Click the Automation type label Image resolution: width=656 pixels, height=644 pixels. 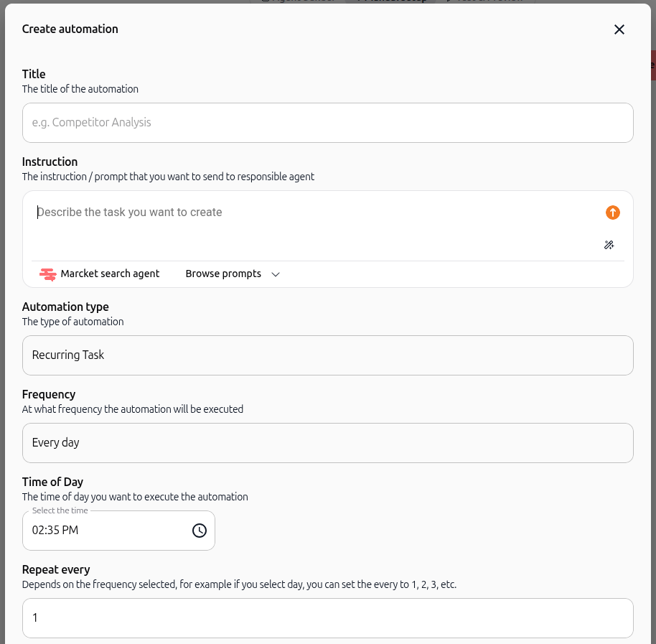65,307
